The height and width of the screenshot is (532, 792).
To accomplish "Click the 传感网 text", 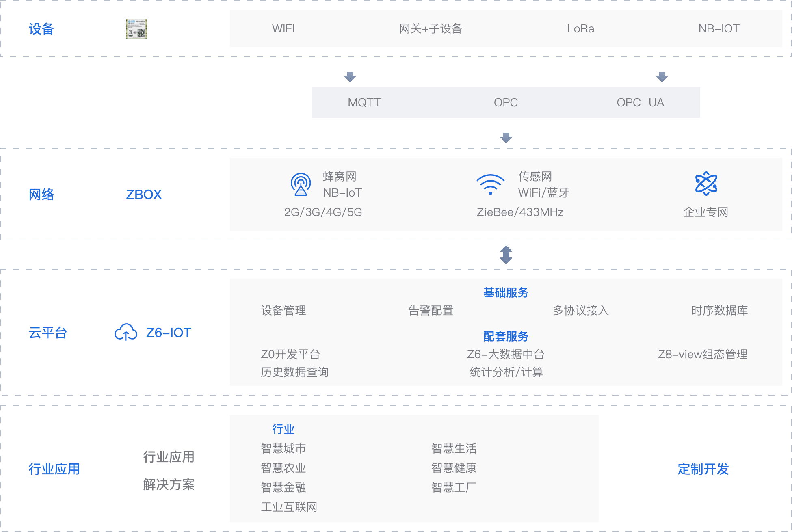I will pos(535,177).
